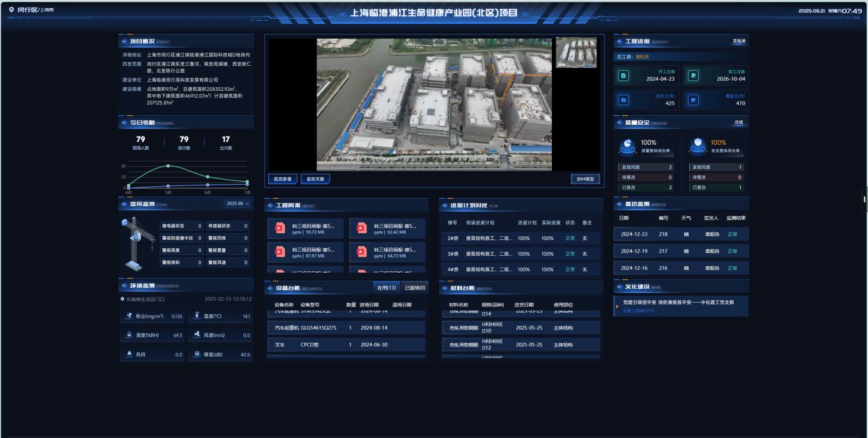Image resolution: width=868 pixels, height=438 pixels.
Task: Select the 2024-12-23 foundation pit monitoring row
Action: 680,234
